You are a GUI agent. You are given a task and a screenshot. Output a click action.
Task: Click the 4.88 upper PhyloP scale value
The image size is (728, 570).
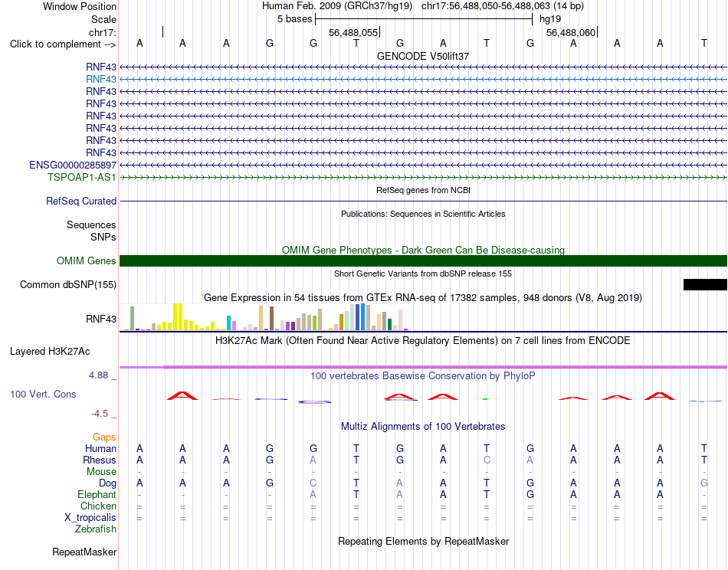[x=98, y=375]
